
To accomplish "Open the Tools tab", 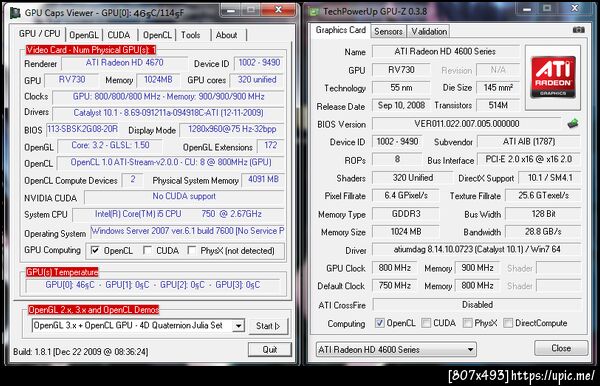I will click(191, 35).
